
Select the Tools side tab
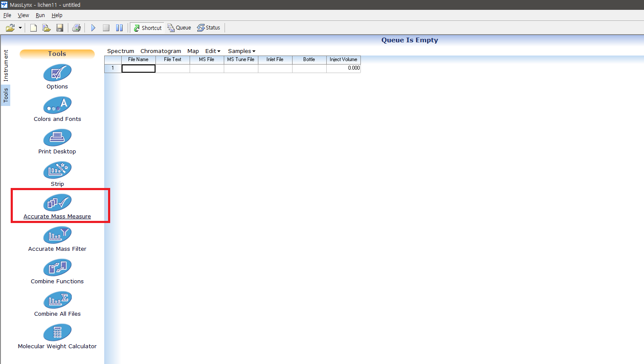click(6, 95)
